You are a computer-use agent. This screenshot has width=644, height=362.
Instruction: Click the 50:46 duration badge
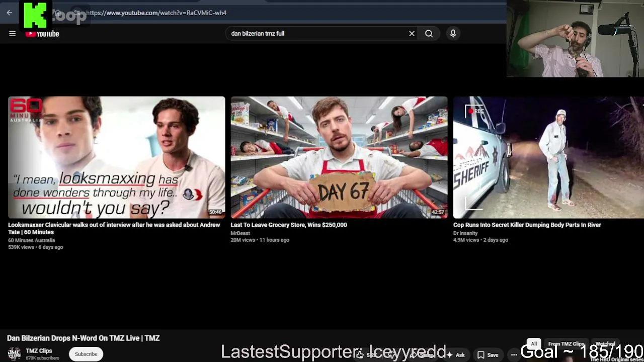point(215,212)
